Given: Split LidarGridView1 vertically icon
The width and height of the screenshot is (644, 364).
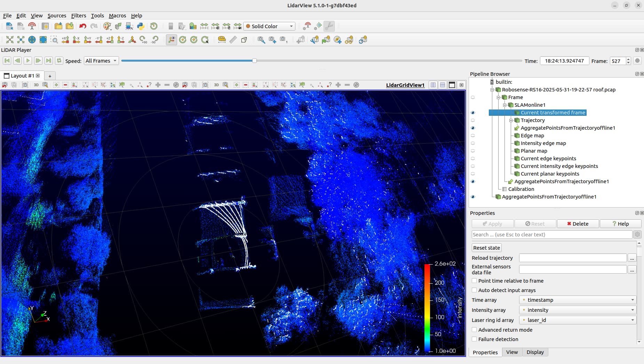Looking at the screenshot, I should click(x=443, y=85).
